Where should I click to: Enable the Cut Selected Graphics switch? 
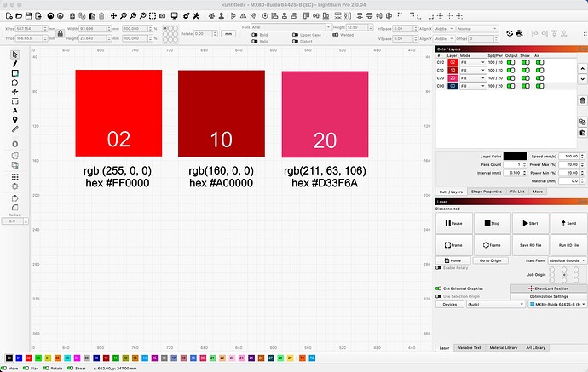[x=438, y=289]
